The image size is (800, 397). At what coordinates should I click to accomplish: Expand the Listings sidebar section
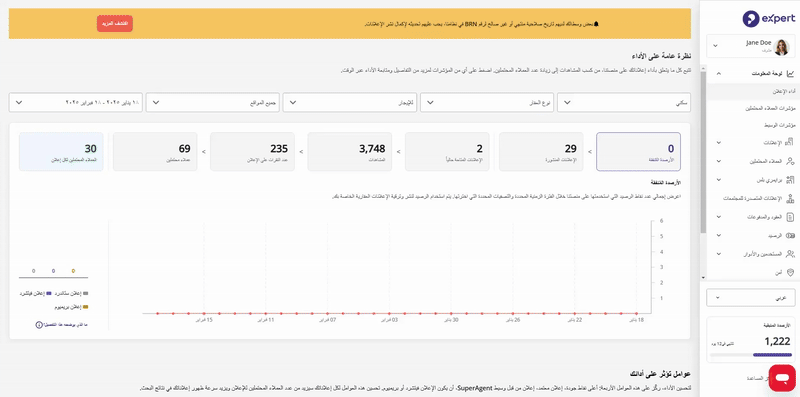pos(718,142)
